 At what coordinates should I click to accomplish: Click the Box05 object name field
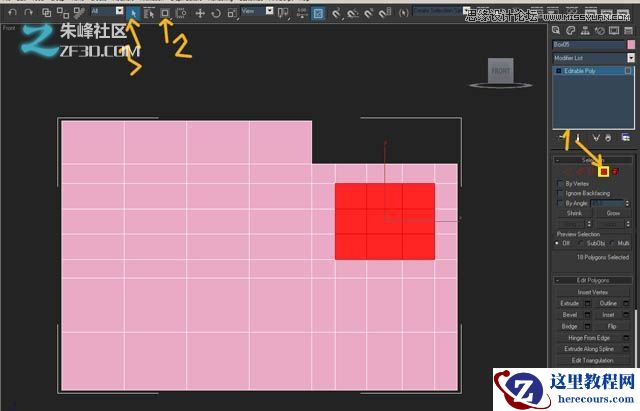pos(589,44)
